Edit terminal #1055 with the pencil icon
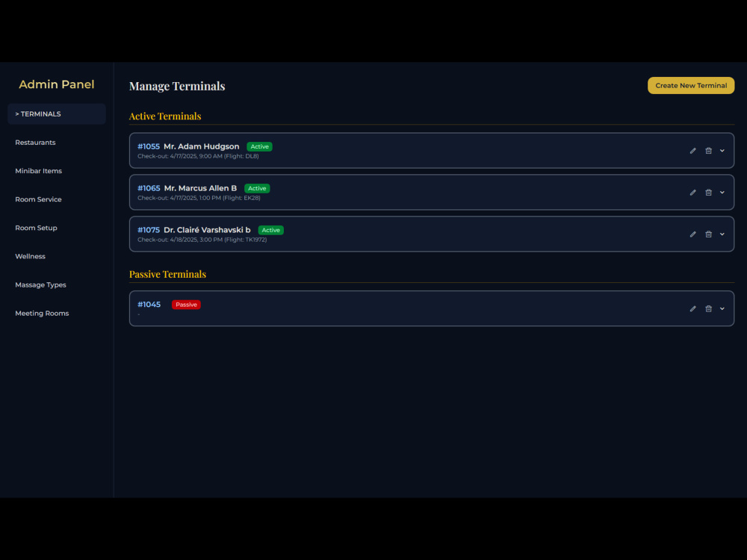 pos(692,151)
